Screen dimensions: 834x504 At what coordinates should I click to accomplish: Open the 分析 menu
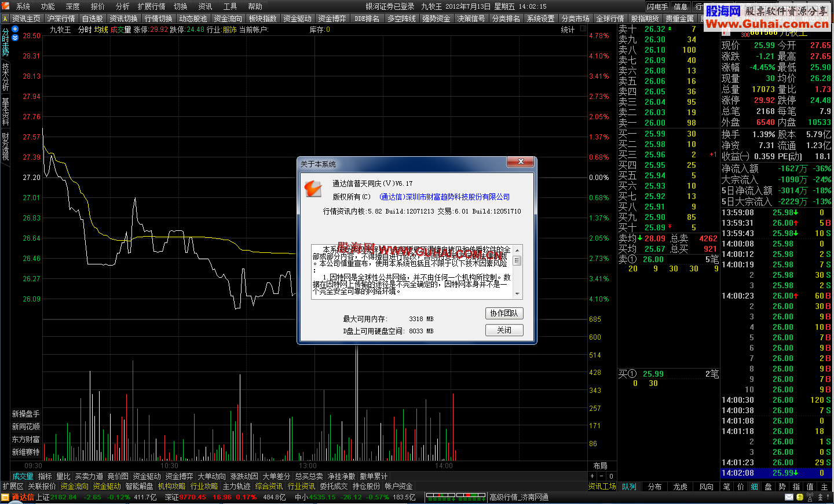[123, 6]
